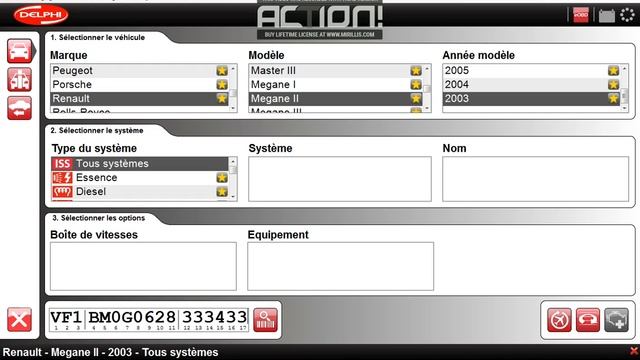Select Essence system type
The image size is (640, 360).
coord(140,178)
